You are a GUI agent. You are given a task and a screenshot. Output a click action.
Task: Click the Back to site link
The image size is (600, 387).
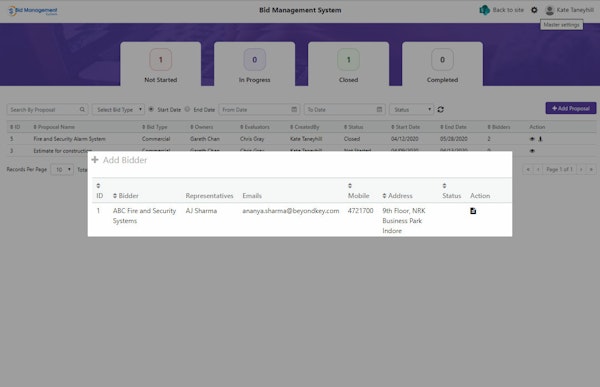[508, 10]
